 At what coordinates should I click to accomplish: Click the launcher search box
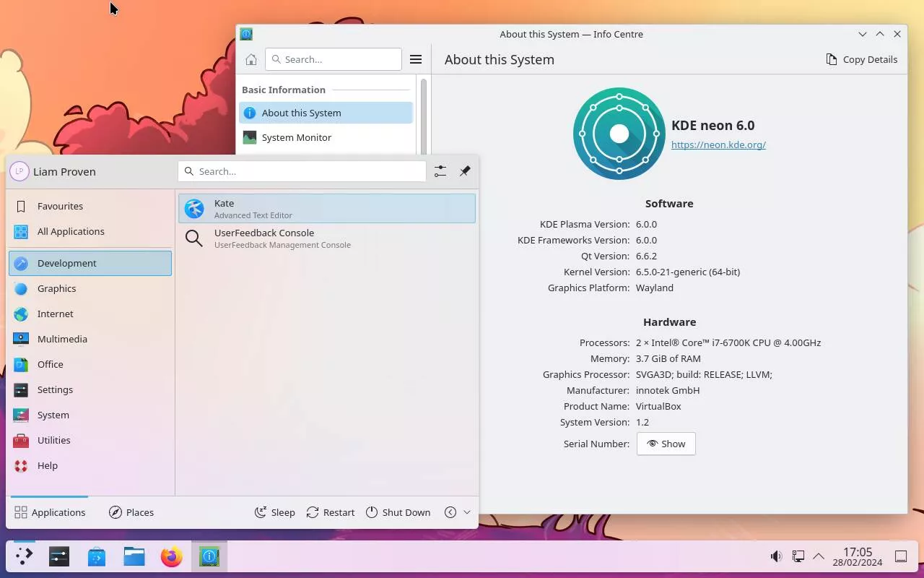coord(302,171)
